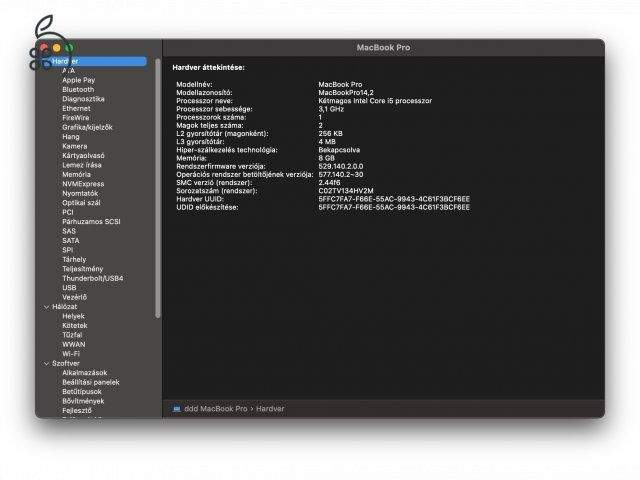640x480 pixels.
Task: Select Memória in the sidebar list
Action: [76, 174]
